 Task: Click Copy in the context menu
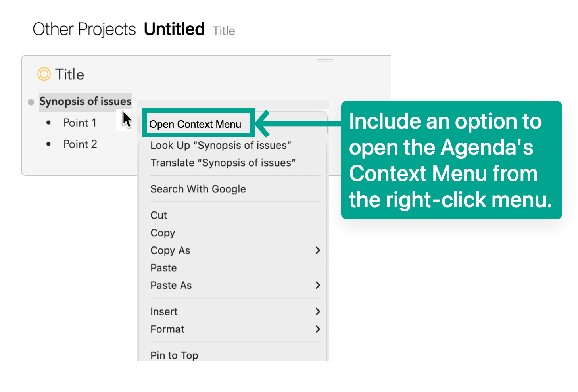click(163, 233)
